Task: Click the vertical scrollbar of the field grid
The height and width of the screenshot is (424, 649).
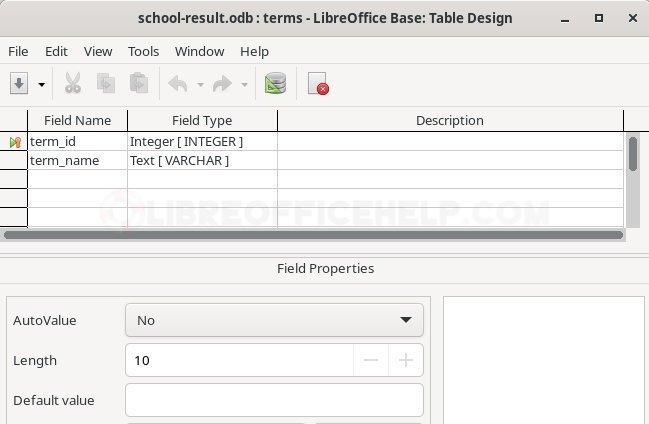Action: (x=632, y=180)
